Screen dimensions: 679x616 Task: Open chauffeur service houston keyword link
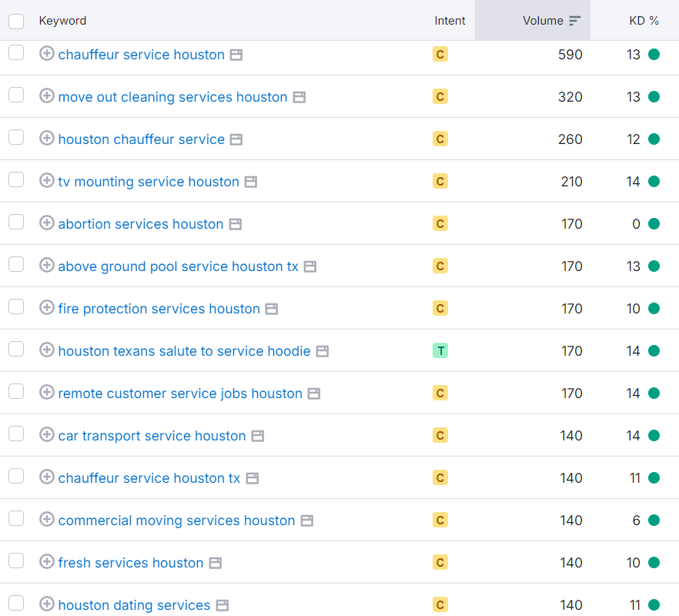click(141, 55)
